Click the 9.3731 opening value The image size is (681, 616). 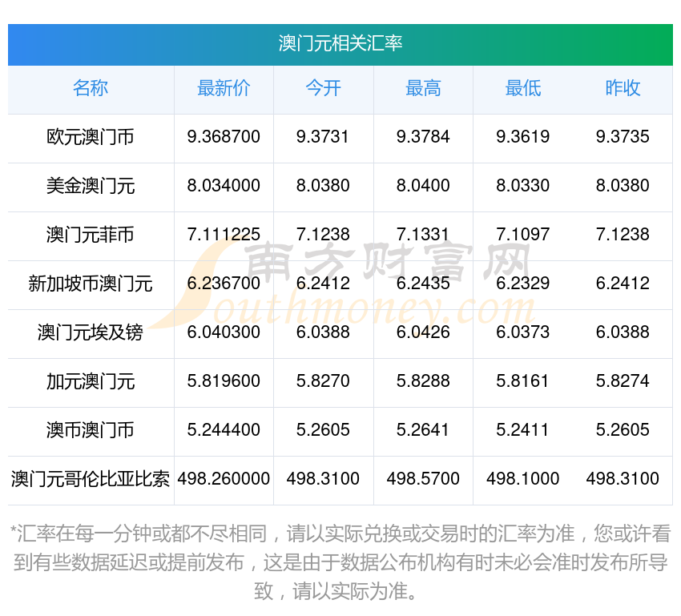coord(323,137)
